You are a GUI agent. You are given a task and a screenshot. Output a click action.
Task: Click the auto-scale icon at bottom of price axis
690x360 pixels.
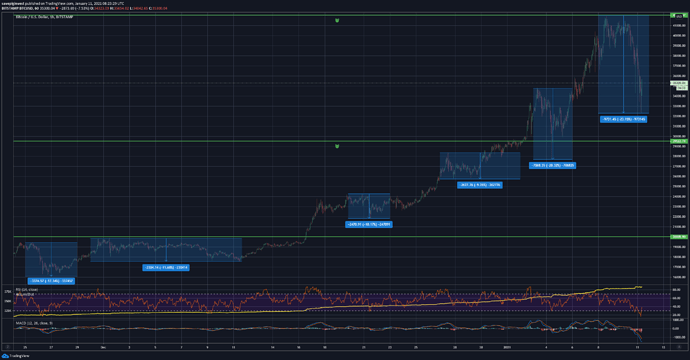click(x=679, y=347)
